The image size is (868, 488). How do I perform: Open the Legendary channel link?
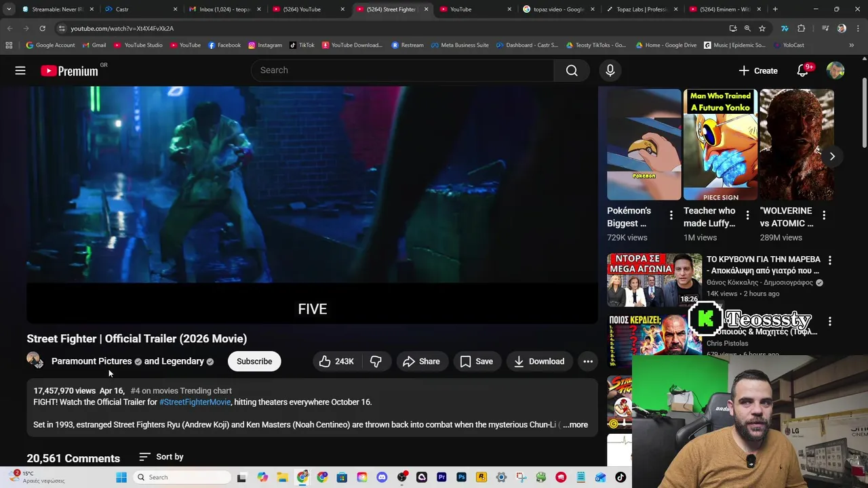point(174,361)
